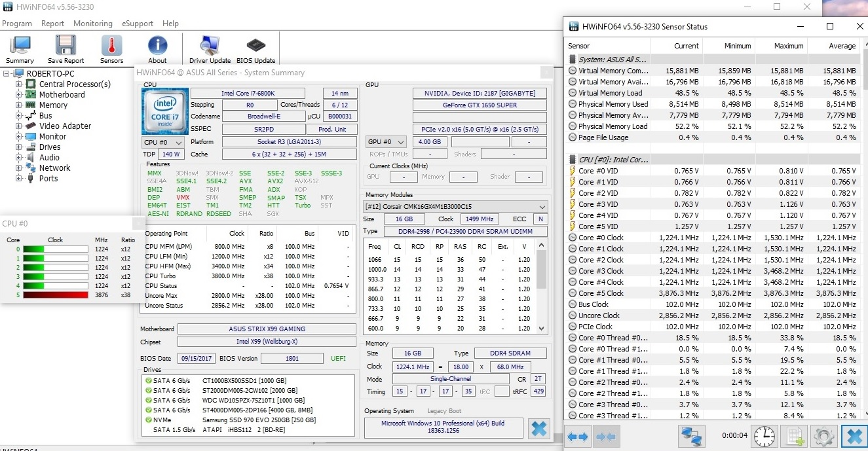Expand the Bus tree node

point(20,116)
